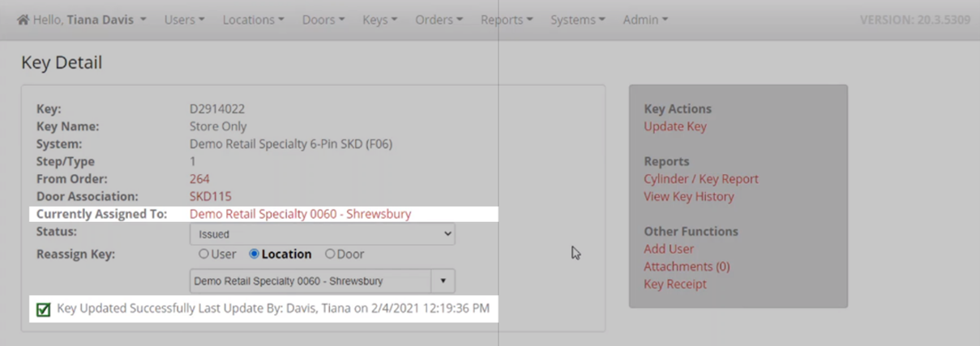Screen dimensions: 980x346
Task: Open the Cylinder / Key Report
Action: point(701,179)
